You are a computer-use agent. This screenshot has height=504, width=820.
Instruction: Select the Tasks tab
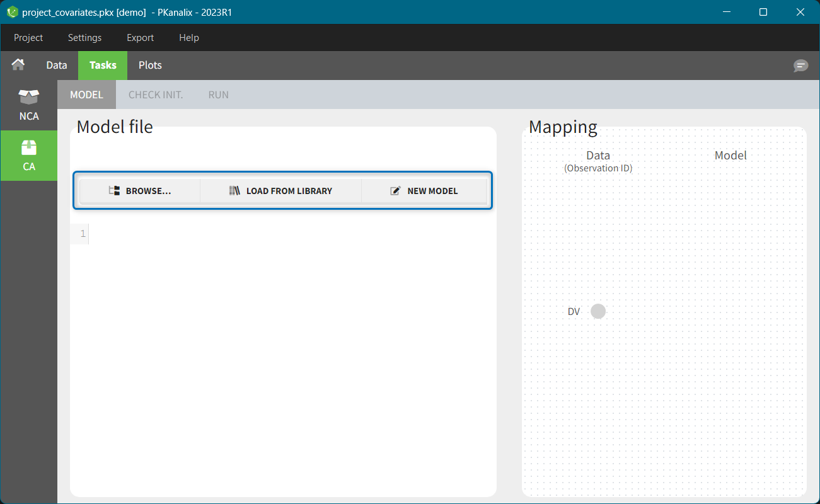103,65
